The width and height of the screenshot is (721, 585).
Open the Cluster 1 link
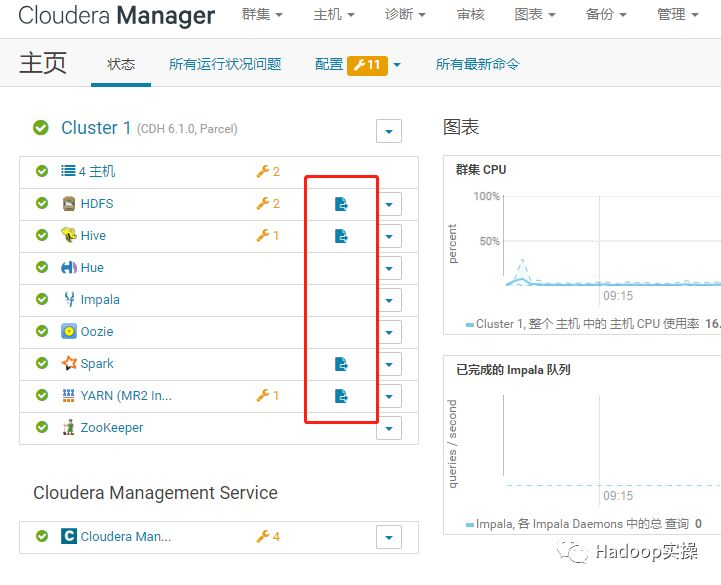coord(96,128)
